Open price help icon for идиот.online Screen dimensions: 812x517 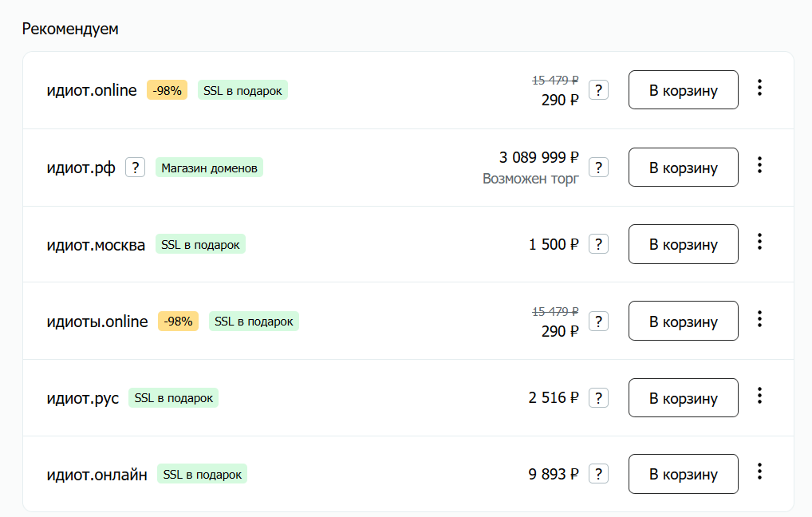click(x=599, y=90)
